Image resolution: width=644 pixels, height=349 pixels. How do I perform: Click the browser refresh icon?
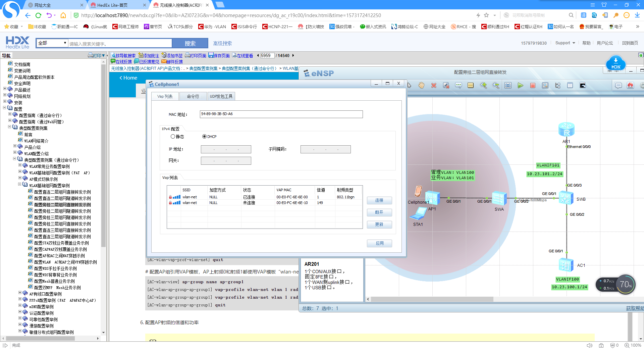click(38, 15)
